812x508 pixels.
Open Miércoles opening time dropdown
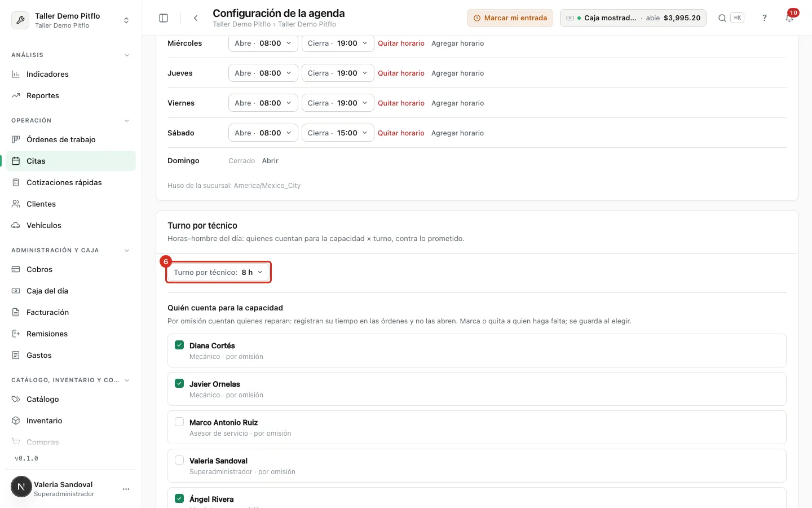pos(263,43)
